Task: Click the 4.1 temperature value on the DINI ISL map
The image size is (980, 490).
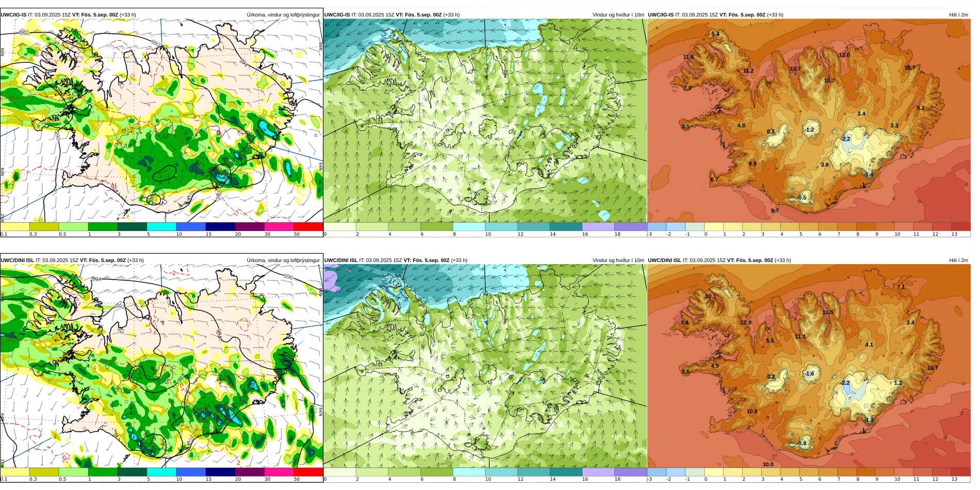Action: [x=869, y=345]
